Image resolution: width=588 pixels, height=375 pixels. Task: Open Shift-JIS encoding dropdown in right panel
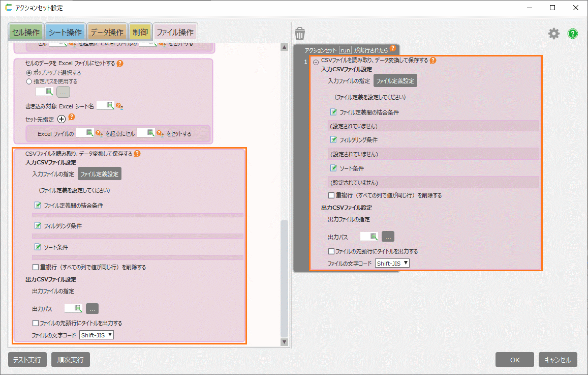(392, 263)
